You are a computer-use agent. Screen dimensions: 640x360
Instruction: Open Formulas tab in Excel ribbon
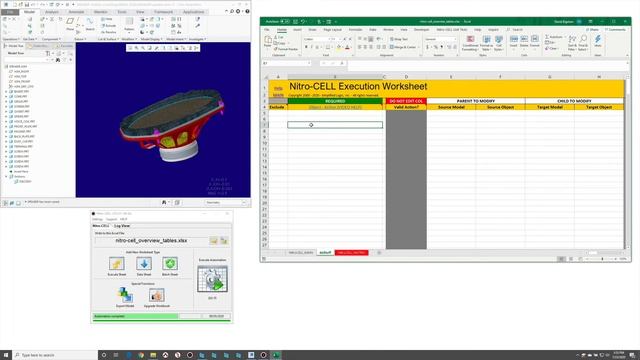tap(355, 30)
